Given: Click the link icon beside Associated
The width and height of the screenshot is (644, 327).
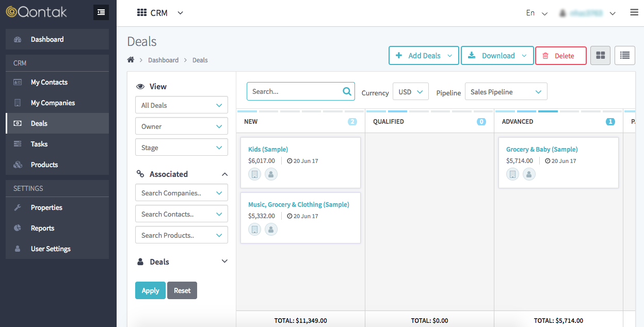Looking at the screenshot, I should coord(140,174).
